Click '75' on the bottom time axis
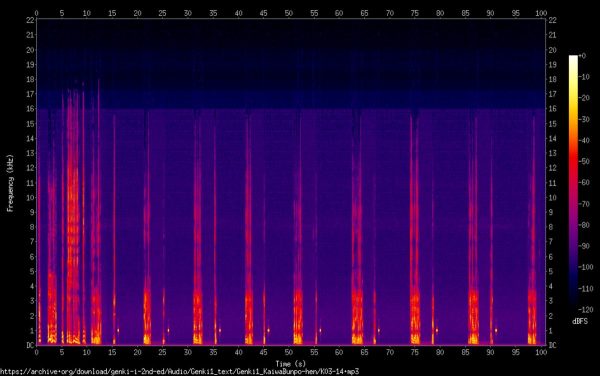The width and height of the screenshot is (600, 376). pos(415,352)
